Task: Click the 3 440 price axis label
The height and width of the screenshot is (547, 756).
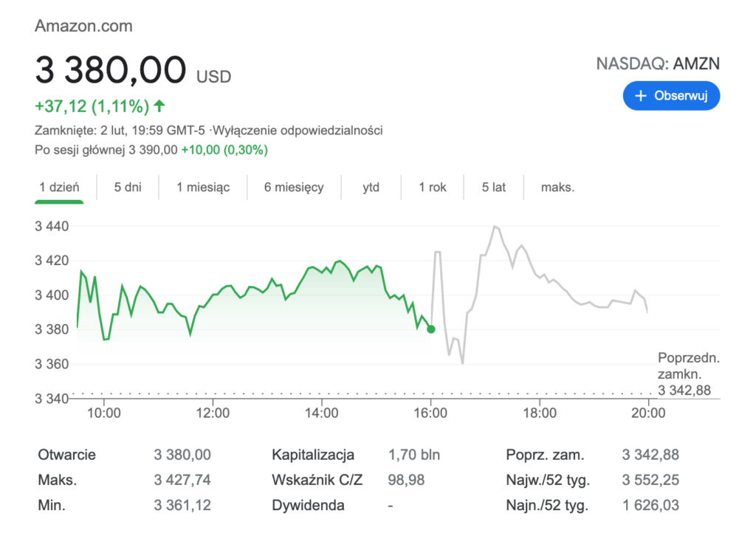Action: click(x=52, y=226)
